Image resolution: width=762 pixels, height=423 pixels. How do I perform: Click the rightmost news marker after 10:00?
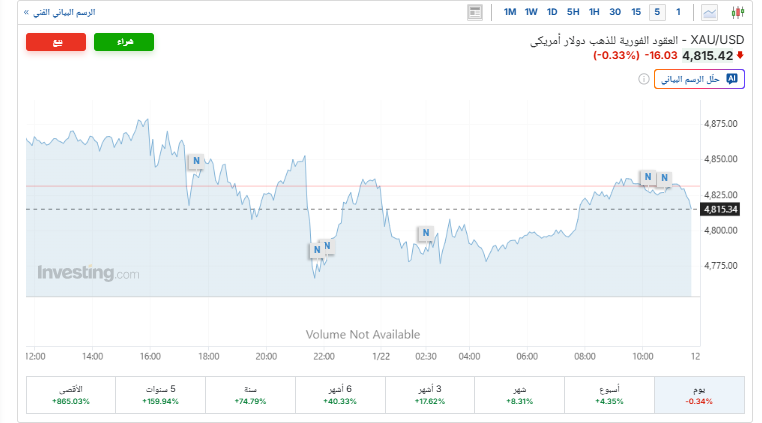click(662, 178)
